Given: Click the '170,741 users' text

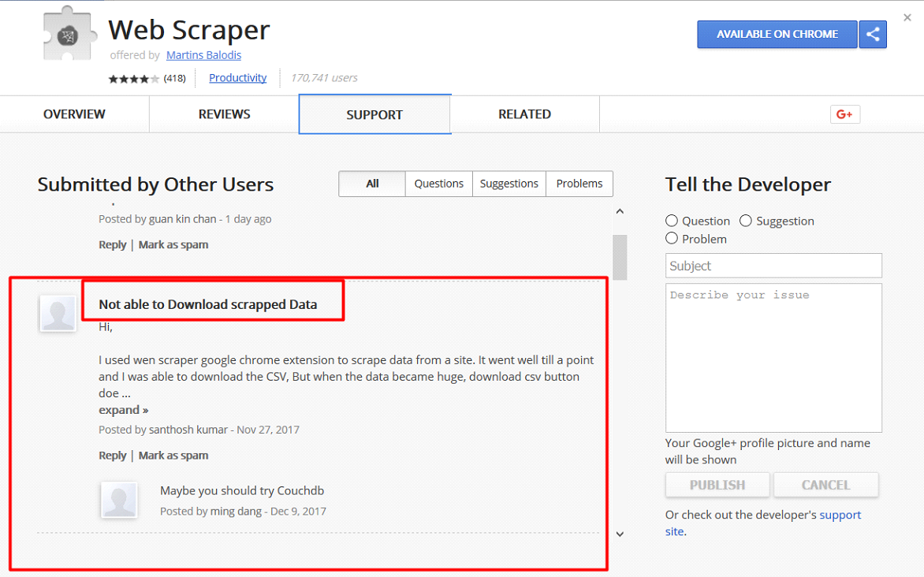Looking at the screenshot, I should click(x=324, y=78).
